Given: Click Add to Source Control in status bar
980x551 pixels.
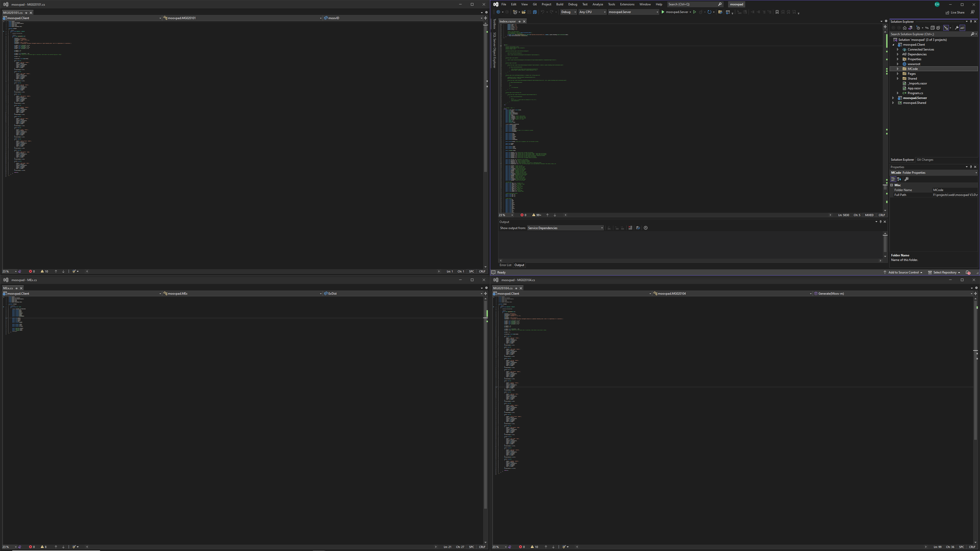Looking at the screenshot, I should pyautogui.click(x=903, y=272).
